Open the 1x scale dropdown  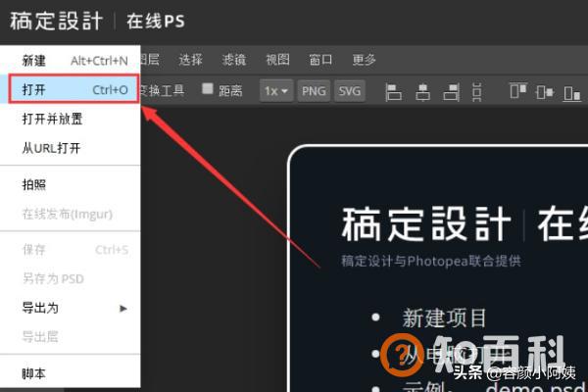[276, 91]
